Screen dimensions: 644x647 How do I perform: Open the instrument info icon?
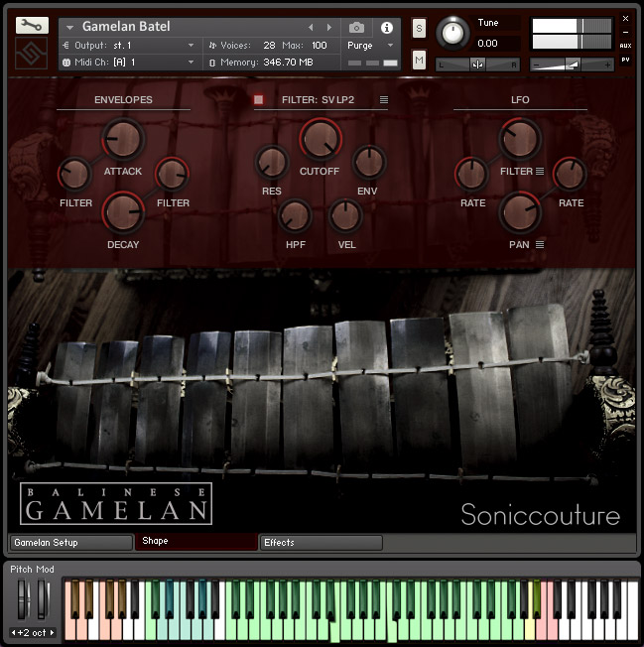387,27
